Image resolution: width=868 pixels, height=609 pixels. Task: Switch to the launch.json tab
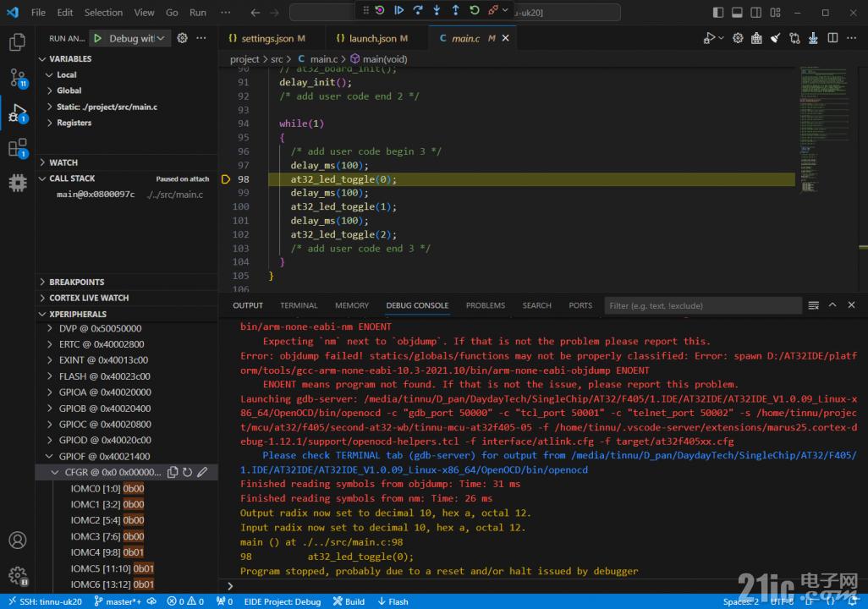click(372, 38)
